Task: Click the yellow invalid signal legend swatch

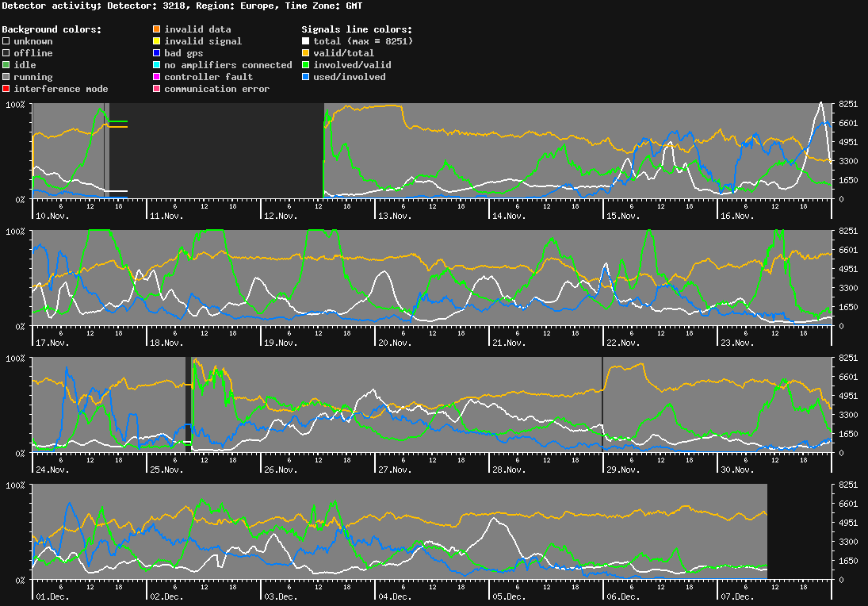Action: [156, 41]
